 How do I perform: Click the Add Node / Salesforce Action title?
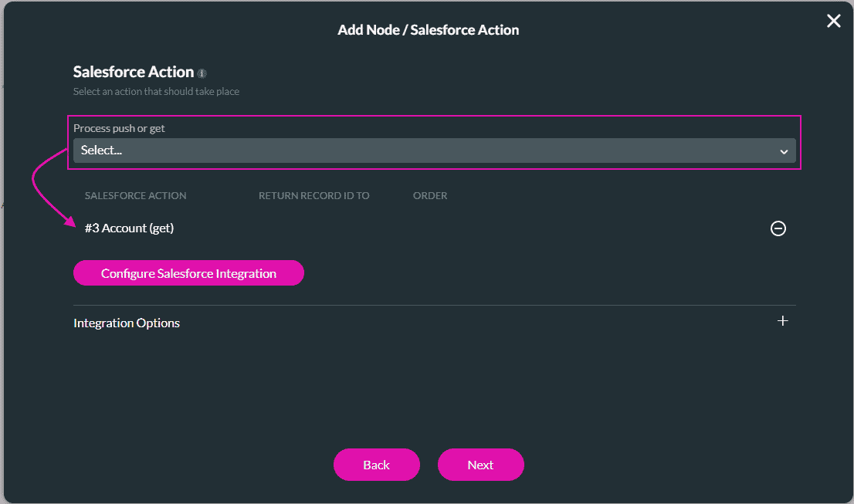point(428,29)
